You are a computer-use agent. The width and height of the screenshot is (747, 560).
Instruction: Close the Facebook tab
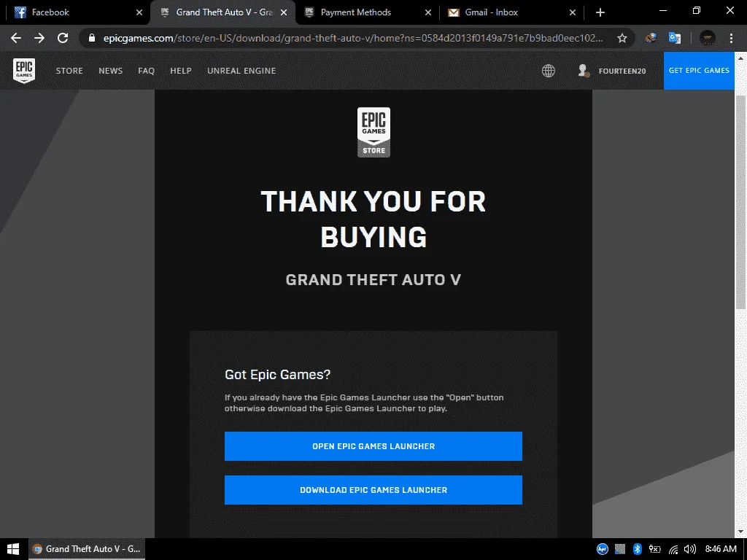click(139, 12)
